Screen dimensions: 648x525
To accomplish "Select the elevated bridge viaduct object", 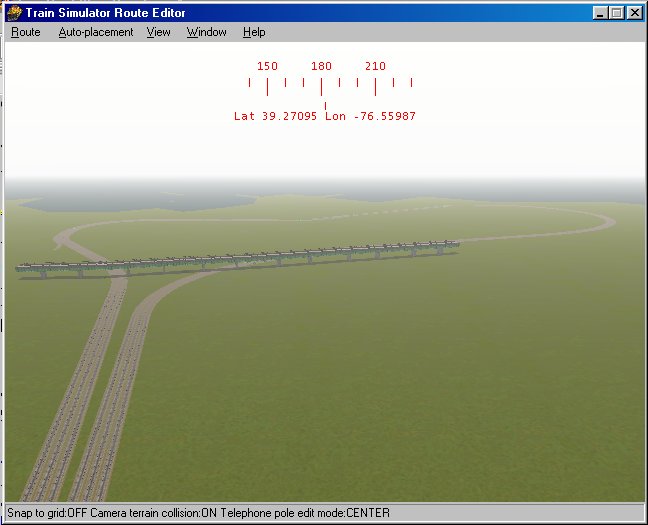I will tap(238, 258).
